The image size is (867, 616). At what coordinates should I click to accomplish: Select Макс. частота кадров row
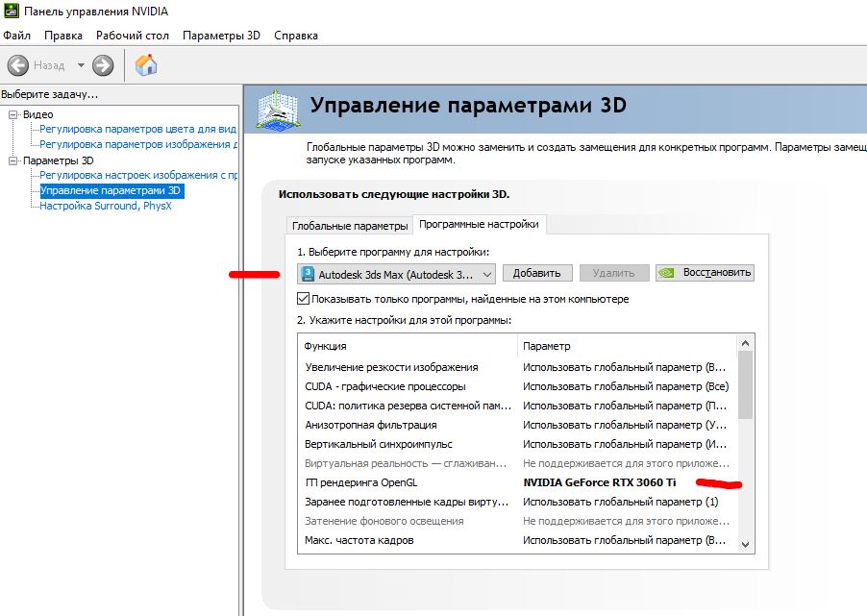tap(517, 540)
